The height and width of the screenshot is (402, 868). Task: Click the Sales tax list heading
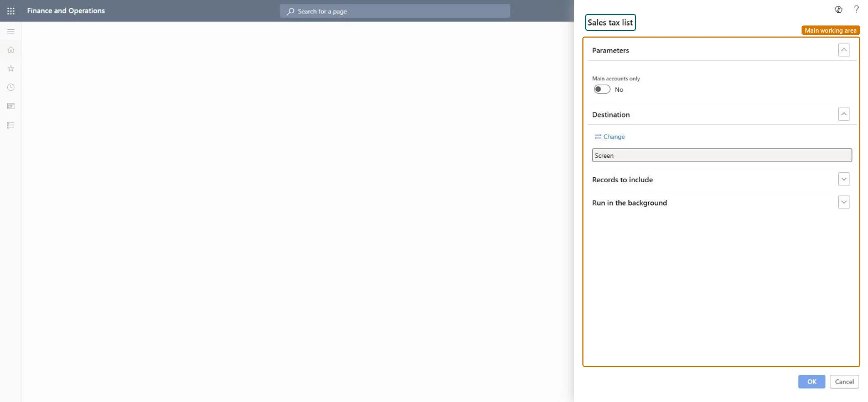point(611,23)
